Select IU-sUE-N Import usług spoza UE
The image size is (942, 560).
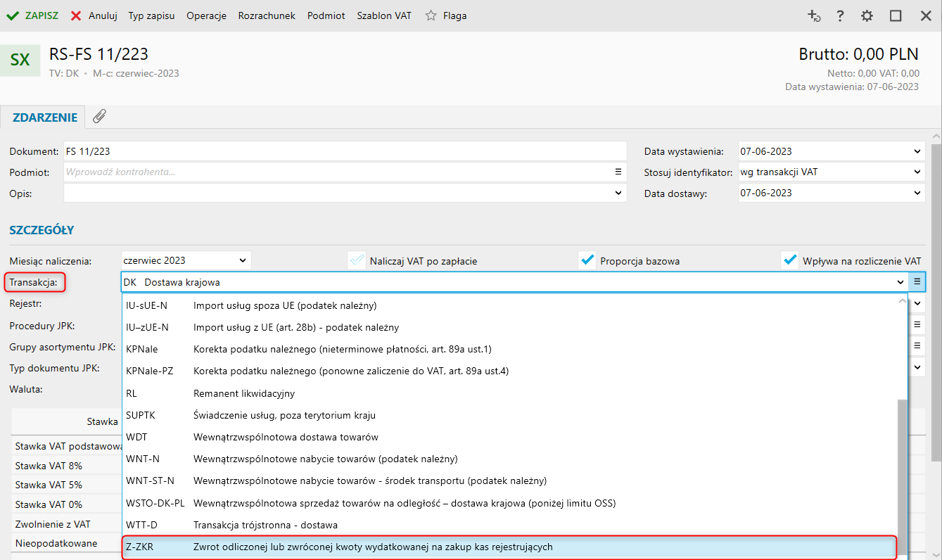point(509,305)
